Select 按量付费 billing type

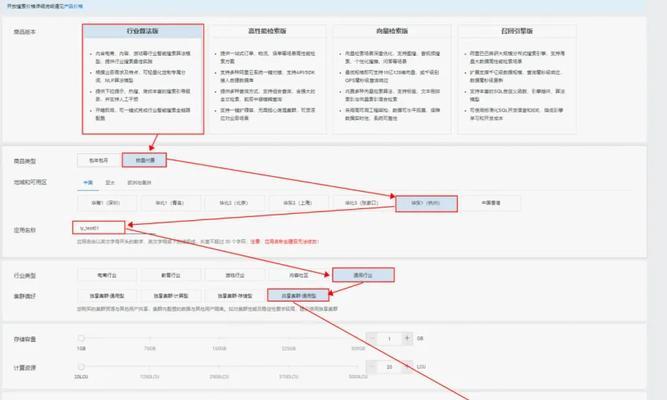coord(144,160)
